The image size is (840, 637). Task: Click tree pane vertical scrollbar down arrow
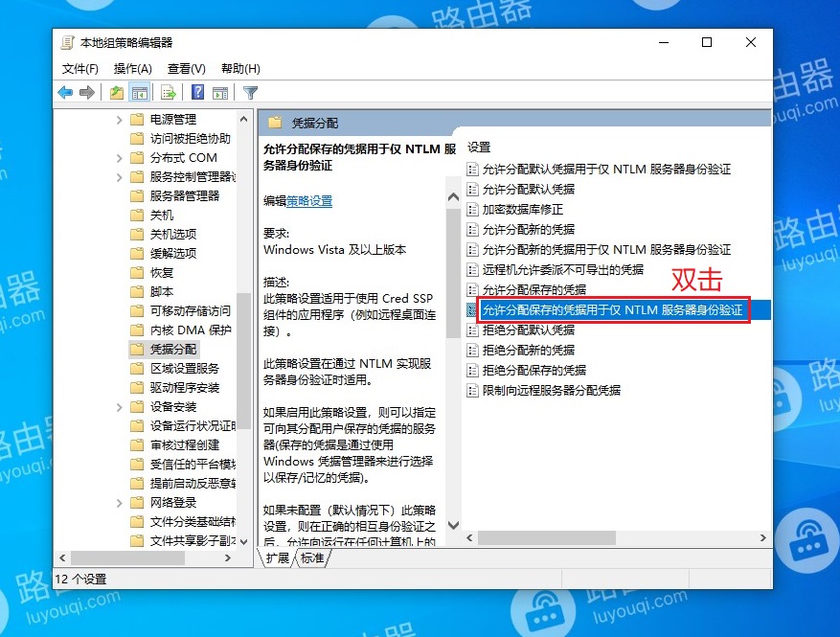(243, 541)
